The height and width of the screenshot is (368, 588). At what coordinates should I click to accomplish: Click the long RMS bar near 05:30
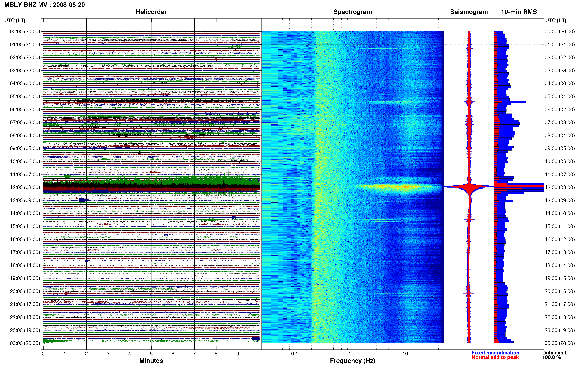pos(510,102)
